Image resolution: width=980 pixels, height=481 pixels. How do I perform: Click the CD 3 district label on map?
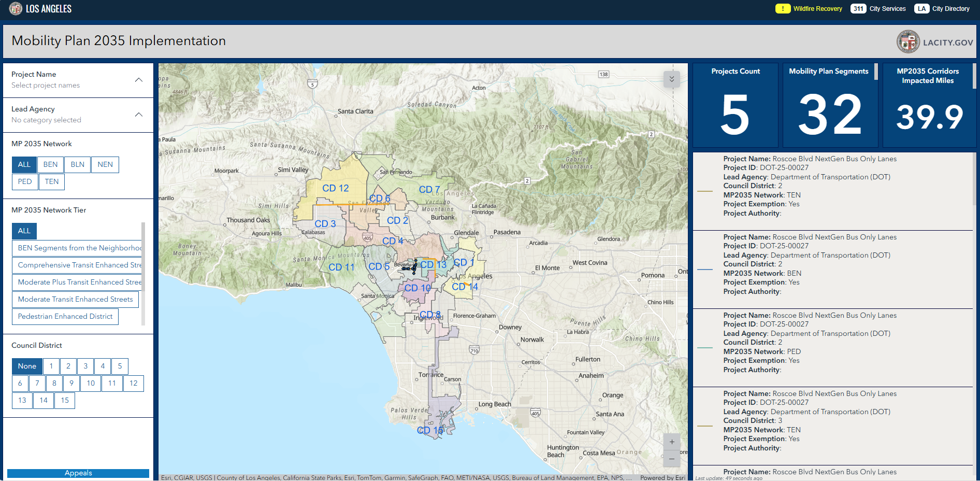click(325, 224)
